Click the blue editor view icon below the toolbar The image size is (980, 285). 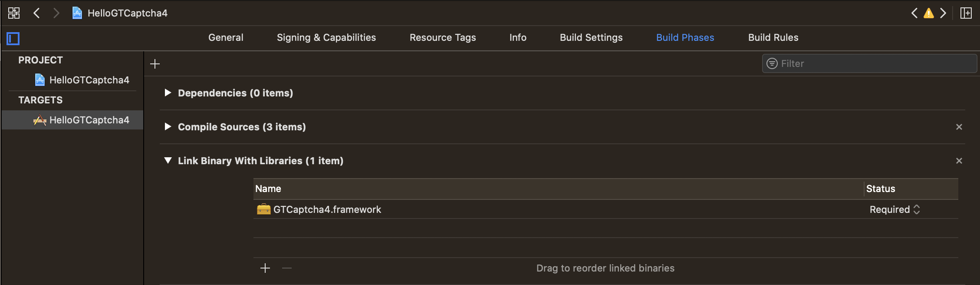coord(13,39)
